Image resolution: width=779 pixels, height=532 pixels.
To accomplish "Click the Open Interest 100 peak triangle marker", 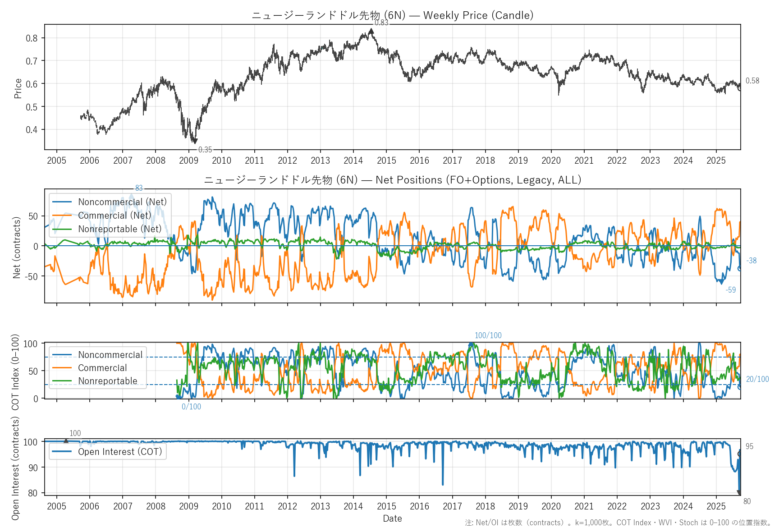I will pos(66,441).
